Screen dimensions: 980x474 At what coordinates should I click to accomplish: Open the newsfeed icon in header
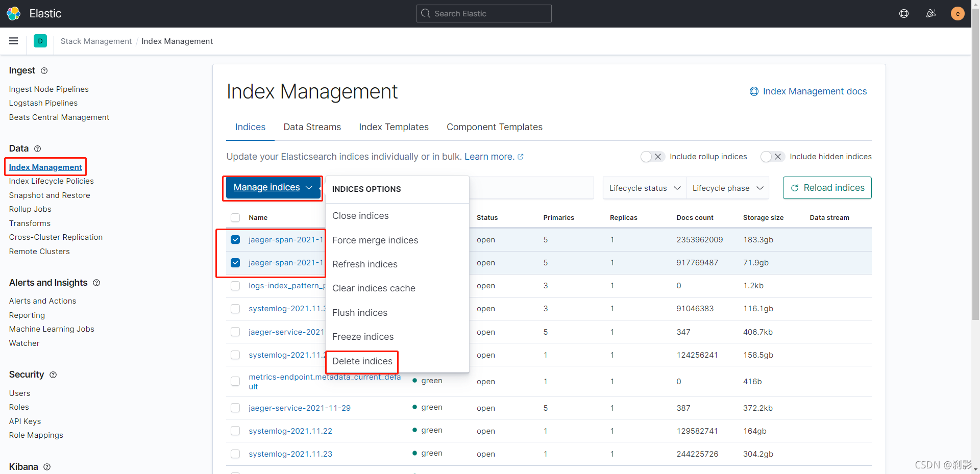931,14
